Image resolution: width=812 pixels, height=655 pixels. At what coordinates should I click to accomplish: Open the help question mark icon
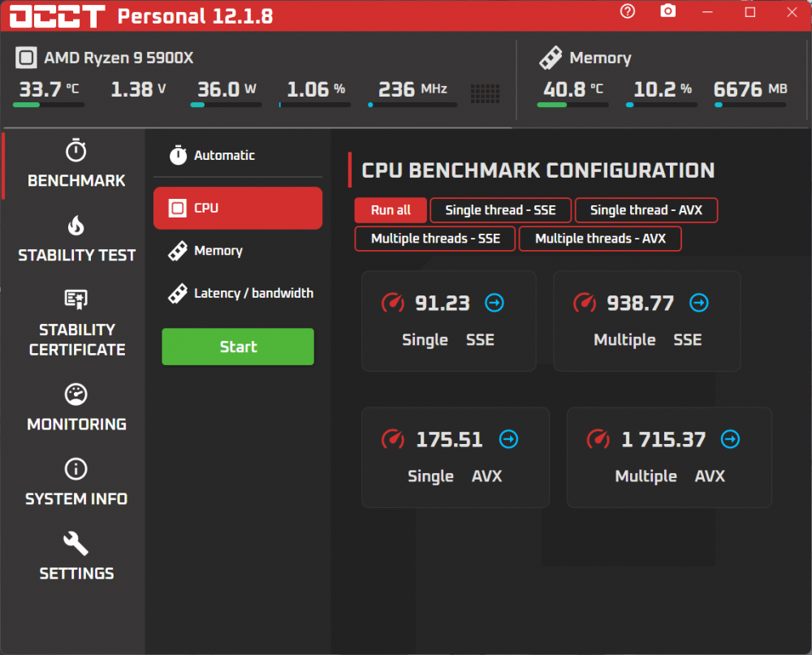(627, 11)
